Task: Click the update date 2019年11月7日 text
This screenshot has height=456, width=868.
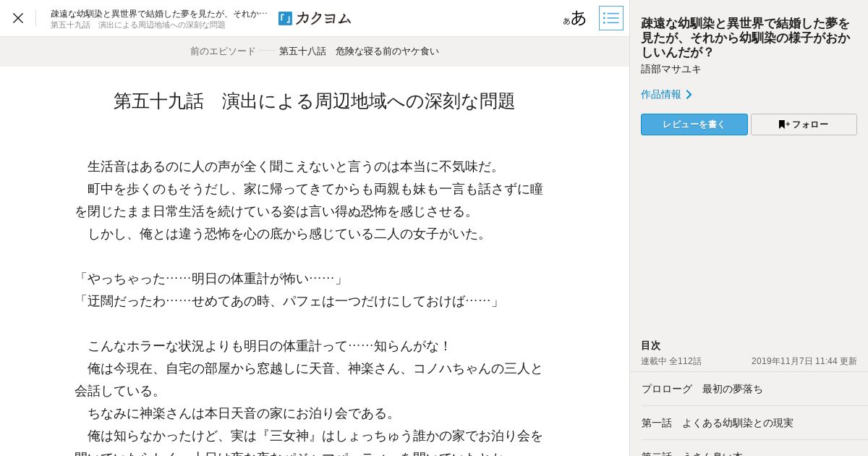Action: coord(804,361)
